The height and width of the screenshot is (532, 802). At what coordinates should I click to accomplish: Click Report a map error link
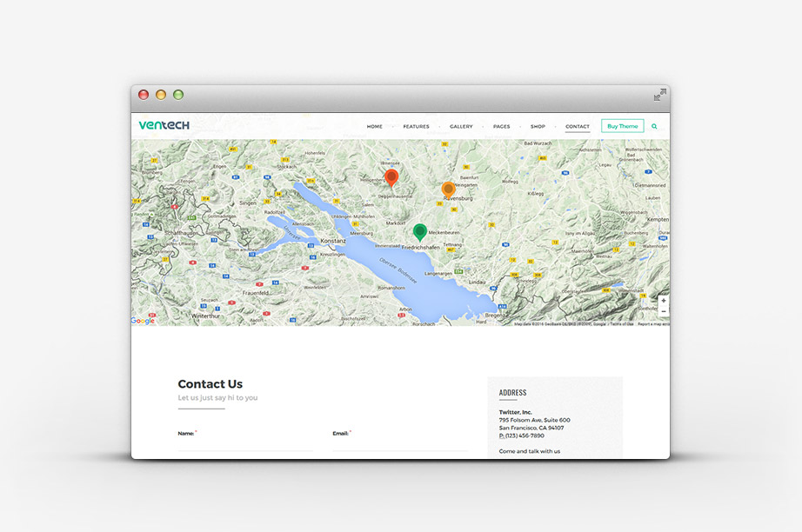tap(653, 324)
